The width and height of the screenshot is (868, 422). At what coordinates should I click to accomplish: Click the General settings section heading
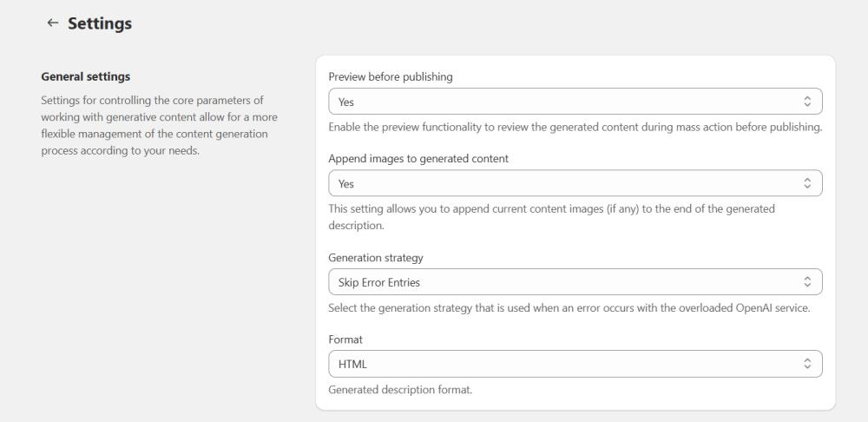point(86,77)
